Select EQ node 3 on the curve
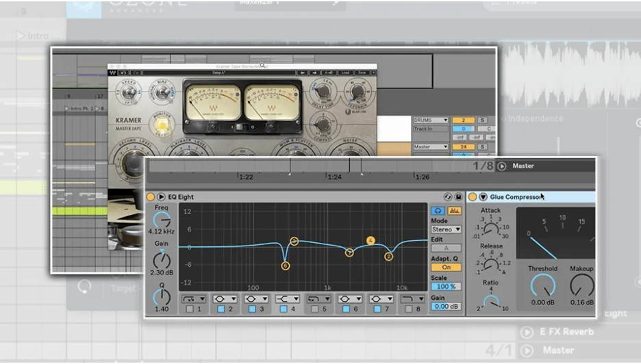 click(x=294, y=241)
